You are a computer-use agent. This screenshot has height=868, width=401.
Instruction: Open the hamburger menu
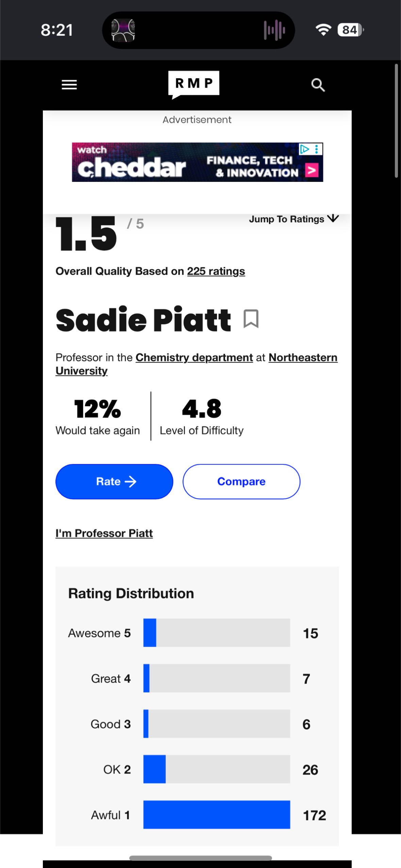coord(69,85)
